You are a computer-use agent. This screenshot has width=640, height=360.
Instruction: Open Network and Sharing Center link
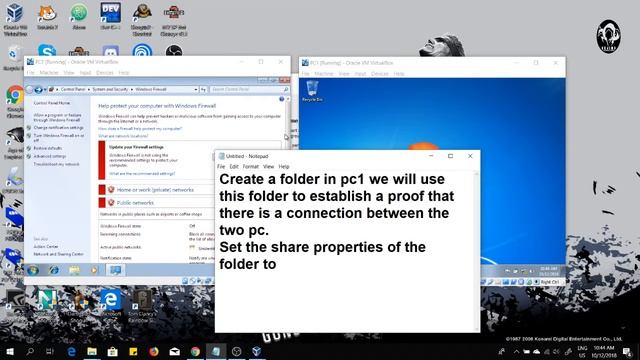[58, 254]
